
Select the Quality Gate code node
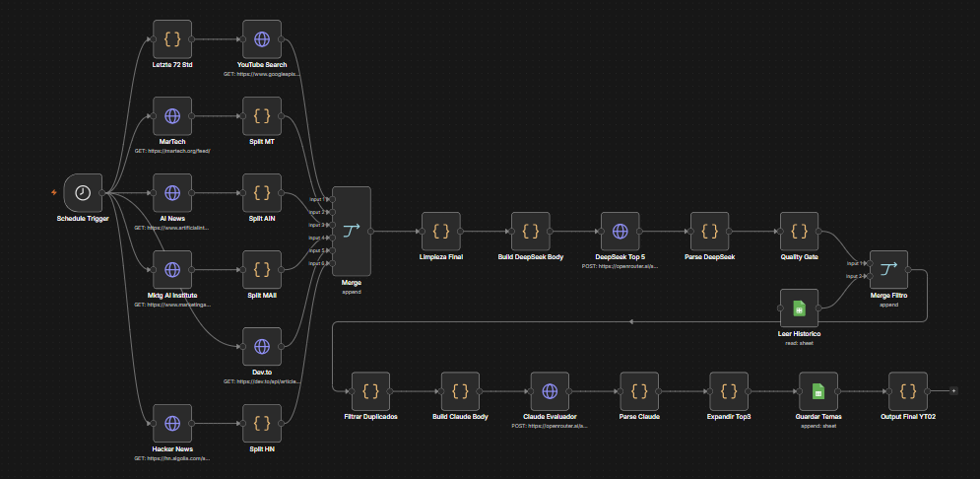pos(799,232)
